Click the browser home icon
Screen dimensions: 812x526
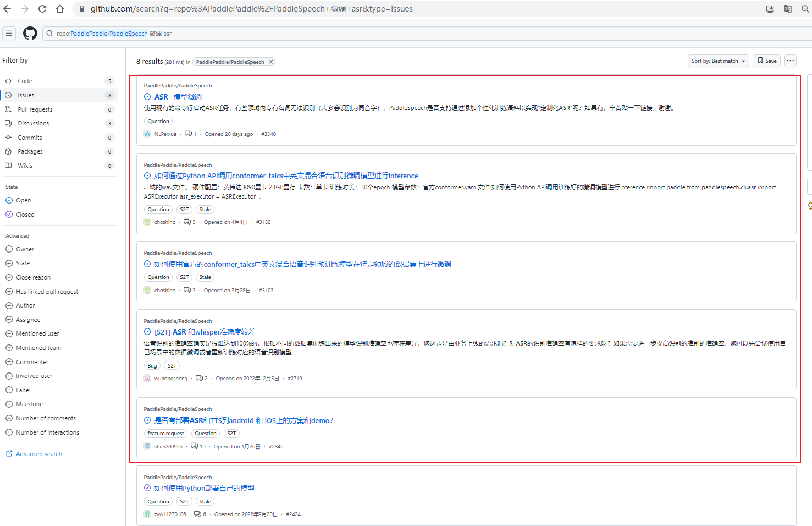[x=60, y=9]
